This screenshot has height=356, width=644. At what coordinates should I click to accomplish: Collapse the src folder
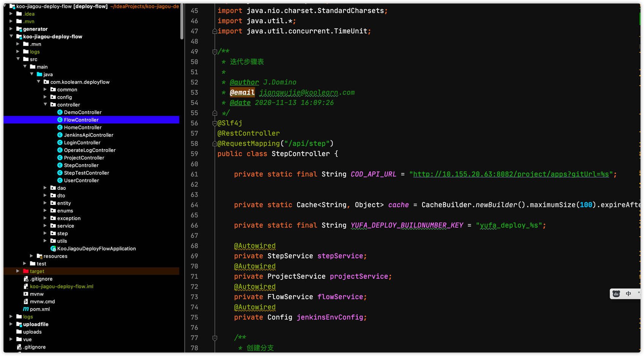18,59
